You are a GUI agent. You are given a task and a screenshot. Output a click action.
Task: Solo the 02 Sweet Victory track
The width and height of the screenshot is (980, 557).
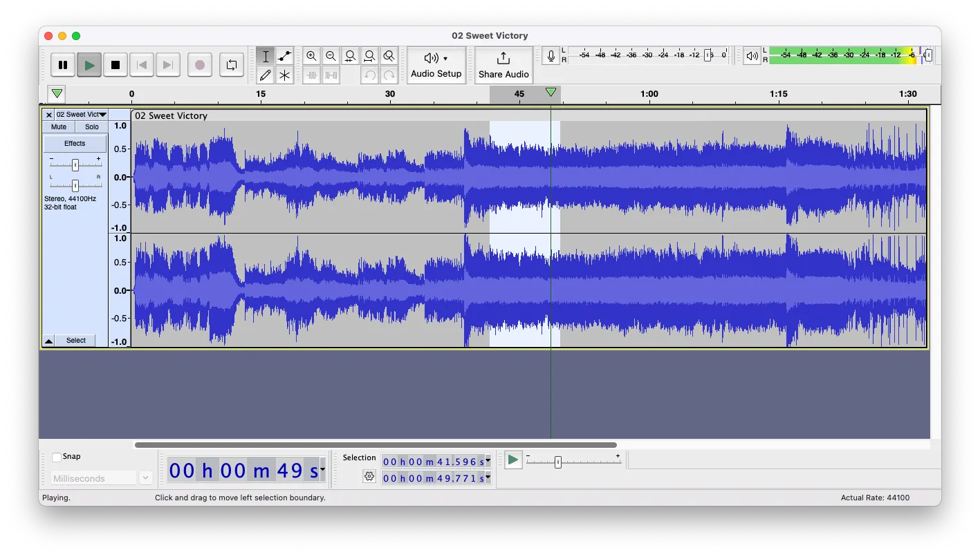pyautogui.click(x=91, y=126)
